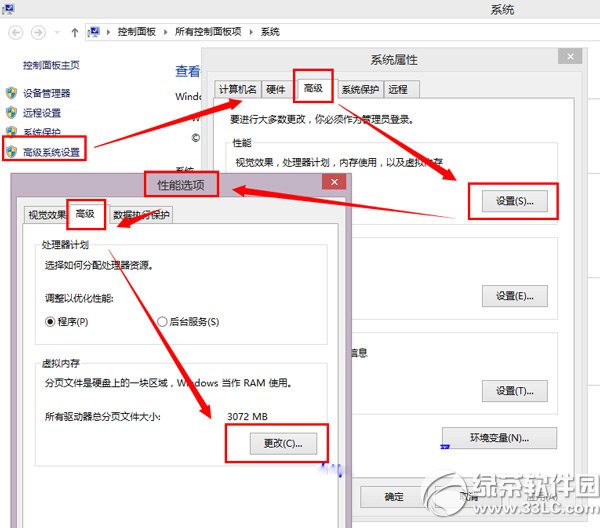Image resolution: width=600 pixels, height=528 pixels.
Task: Click 更改(C)... virtual memory button
Action: [283, 443]
